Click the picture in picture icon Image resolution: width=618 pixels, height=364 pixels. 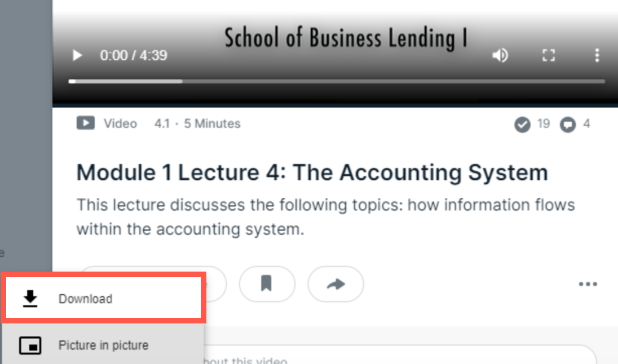pyautogui.click(x=30, y=345)
